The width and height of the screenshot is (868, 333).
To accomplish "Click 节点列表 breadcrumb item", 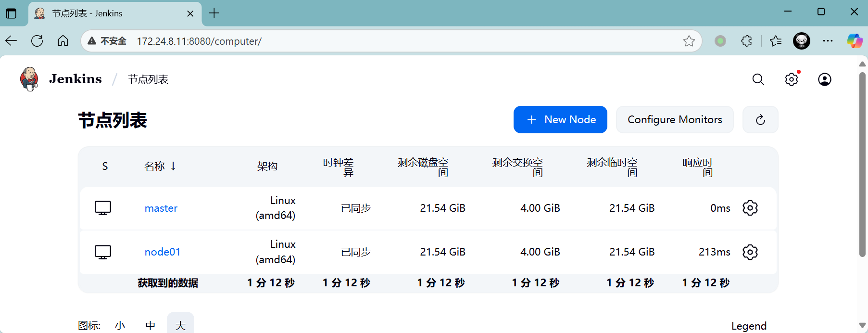I will (148, 79).
